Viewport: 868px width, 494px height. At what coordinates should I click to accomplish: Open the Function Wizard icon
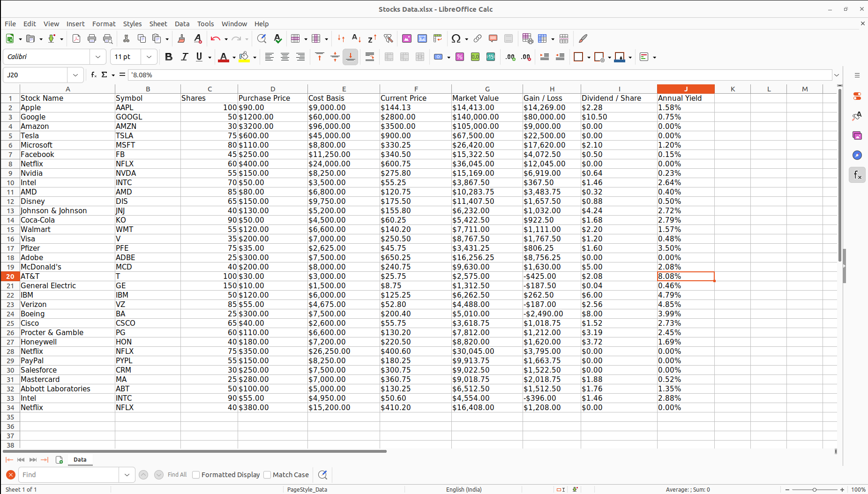coord(94,75)
